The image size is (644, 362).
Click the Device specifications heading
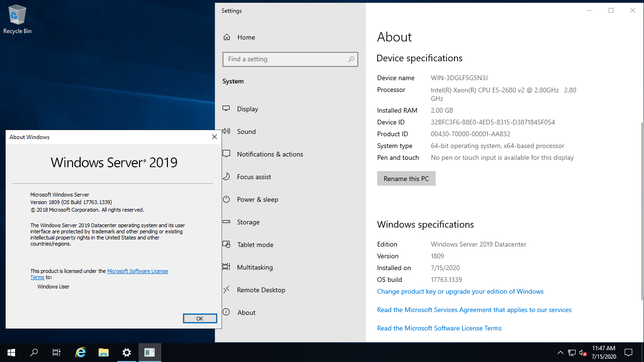(419, 58)
